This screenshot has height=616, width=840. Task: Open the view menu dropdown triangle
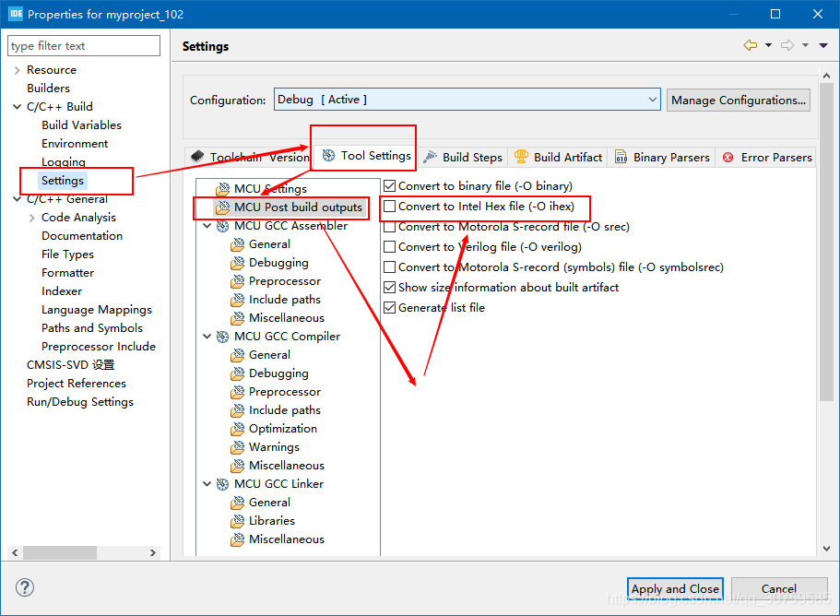click(823, 45)
